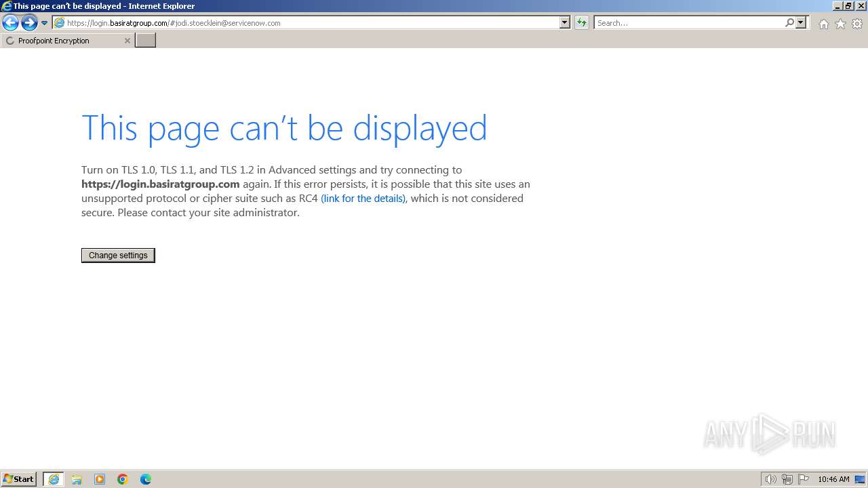Open the Windows Start button
868x488 pixels.
pyautogui.click(x=19, y=479)
